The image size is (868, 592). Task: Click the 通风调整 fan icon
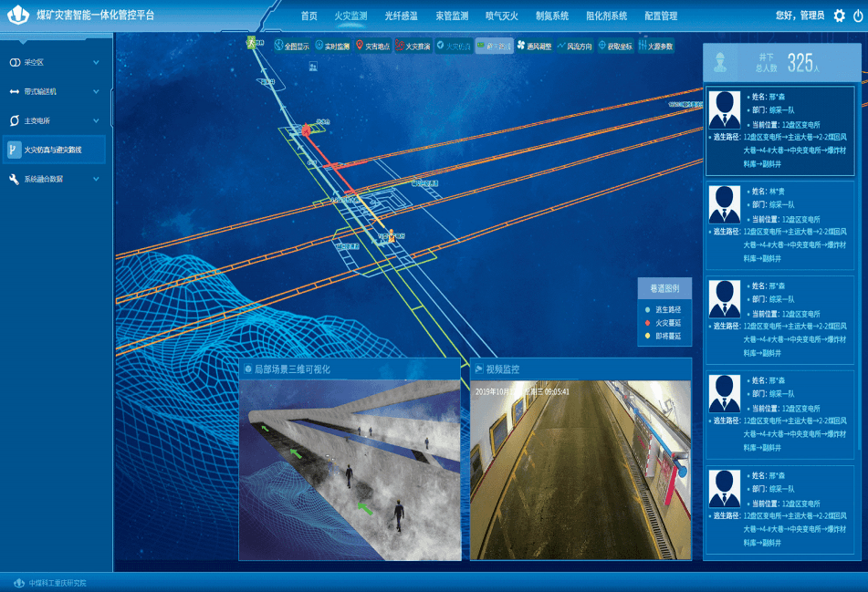point(521,46)
